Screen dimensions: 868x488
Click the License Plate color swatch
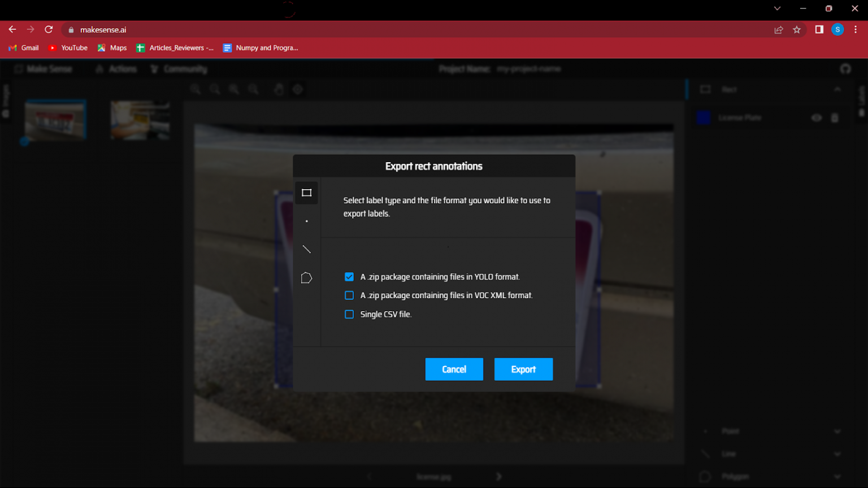point(703,117)
